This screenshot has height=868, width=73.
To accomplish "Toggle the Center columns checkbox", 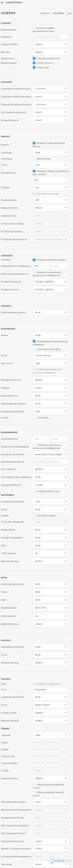I will point(34,63).
